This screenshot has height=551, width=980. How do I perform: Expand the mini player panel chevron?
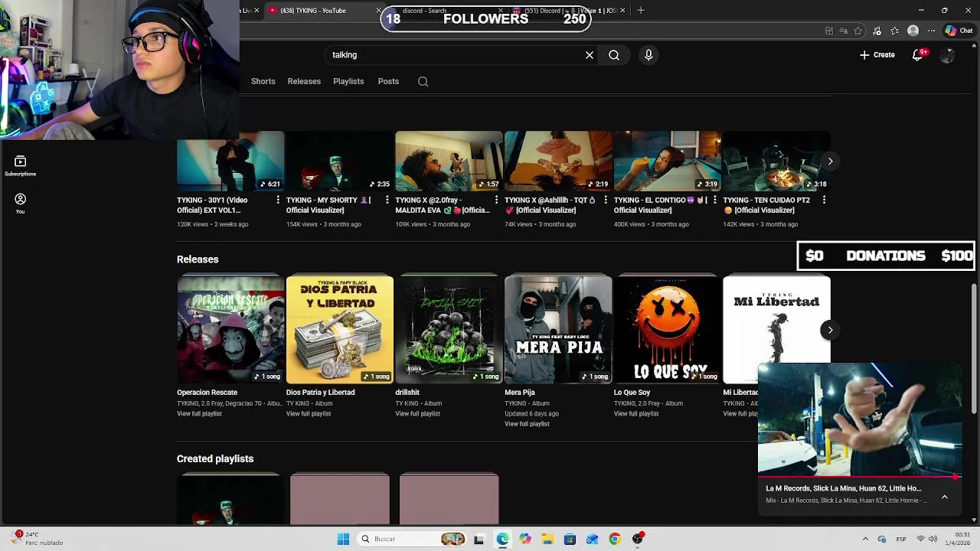[x=945, y=497]
